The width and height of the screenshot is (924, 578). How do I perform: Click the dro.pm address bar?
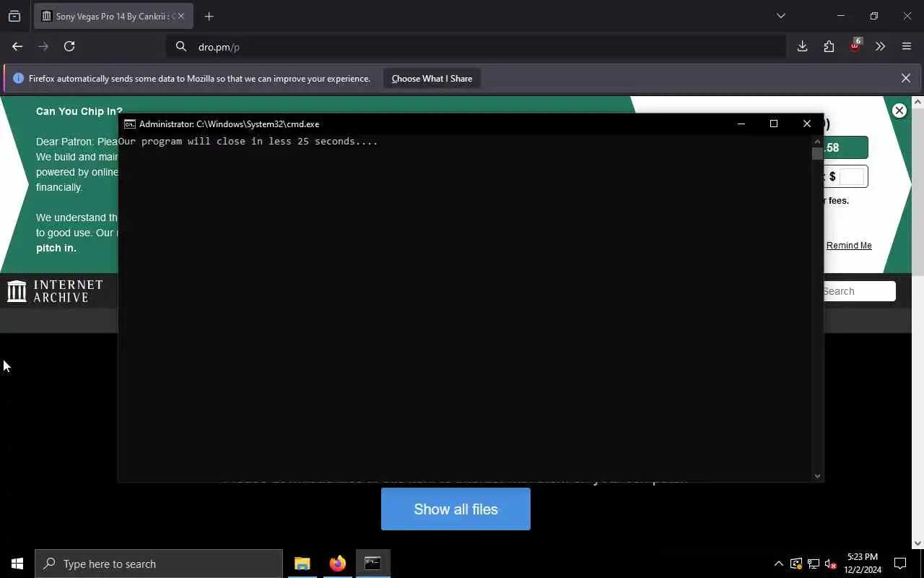tap(476, 46)
